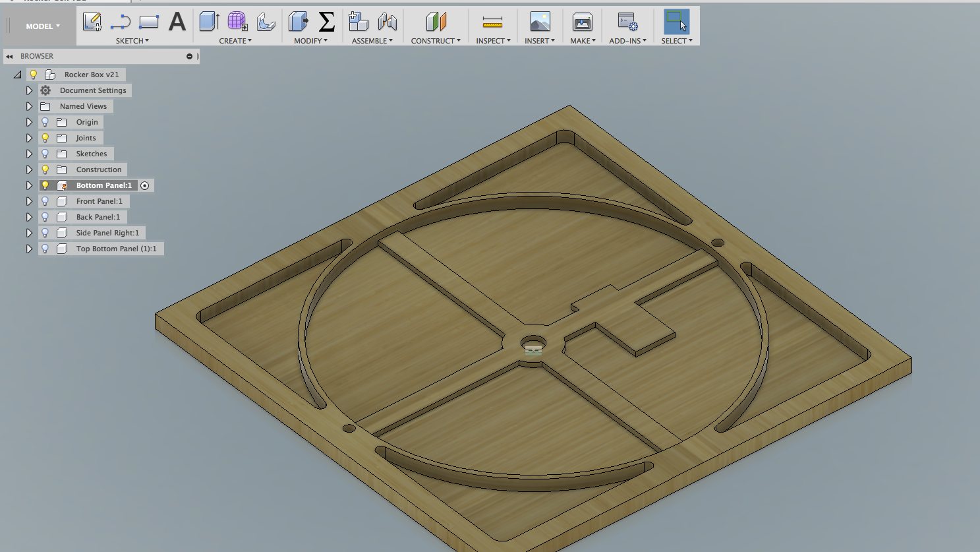The width and height of the screenshot is (980, 552).
Task: Expand the Bottom Panel:1 component arrow
Action: click(x=29, y=185)
